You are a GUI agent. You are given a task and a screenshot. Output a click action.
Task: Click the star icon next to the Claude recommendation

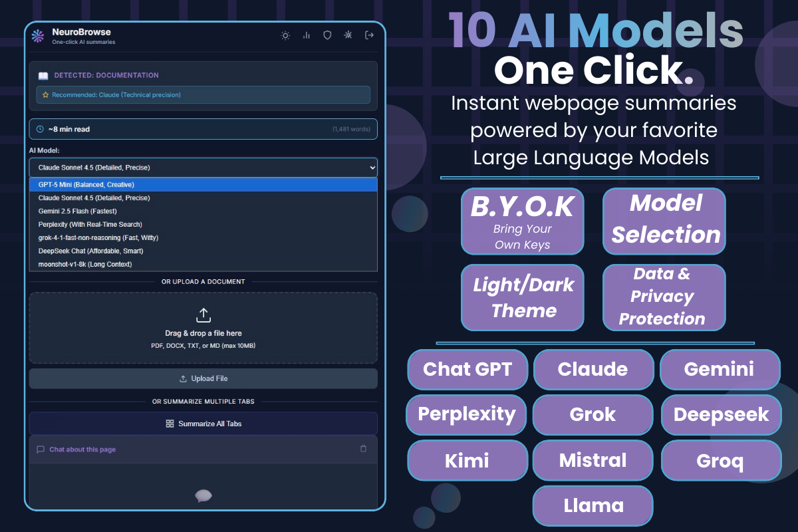tap(46, 94)
